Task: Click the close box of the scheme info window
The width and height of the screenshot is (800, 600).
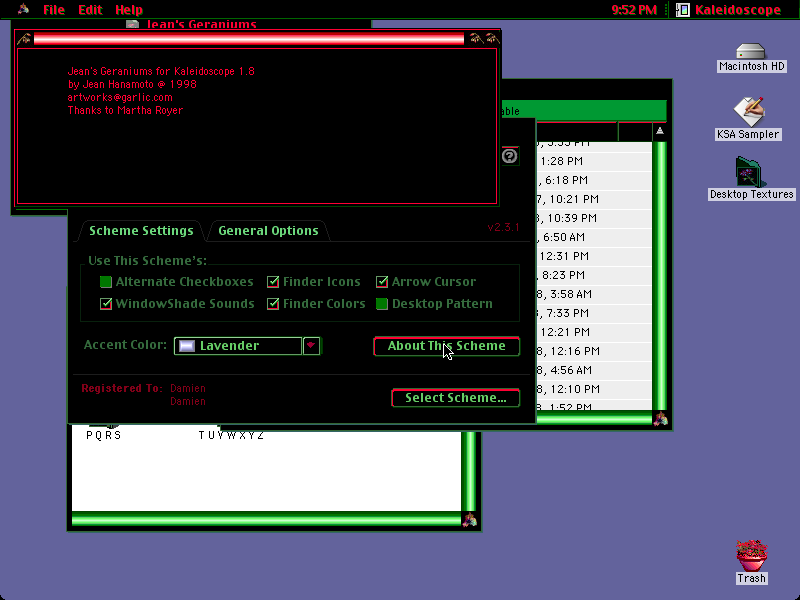Action: click(x=24, y=39)
